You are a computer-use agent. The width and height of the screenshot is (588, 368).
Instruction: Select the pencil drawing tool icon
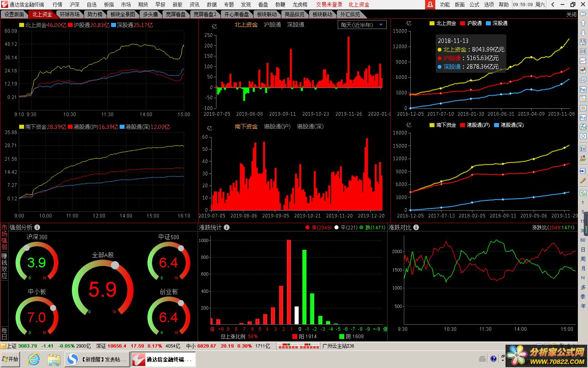tap(583, 180)
